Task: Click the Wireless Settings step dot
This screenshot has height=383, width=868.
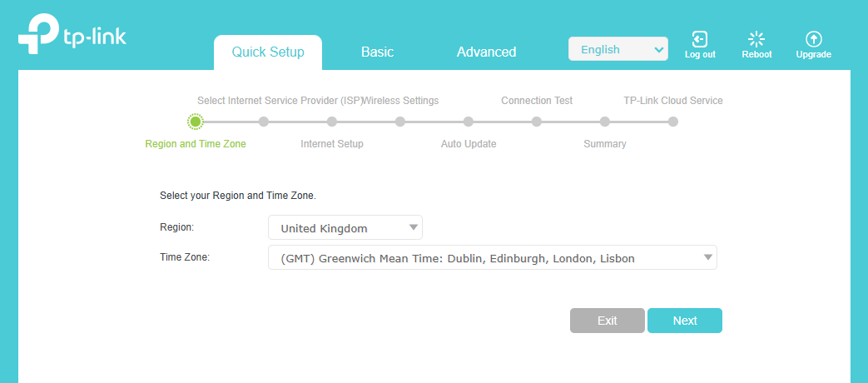Action: pyautogui.click(x=400, y=122)
